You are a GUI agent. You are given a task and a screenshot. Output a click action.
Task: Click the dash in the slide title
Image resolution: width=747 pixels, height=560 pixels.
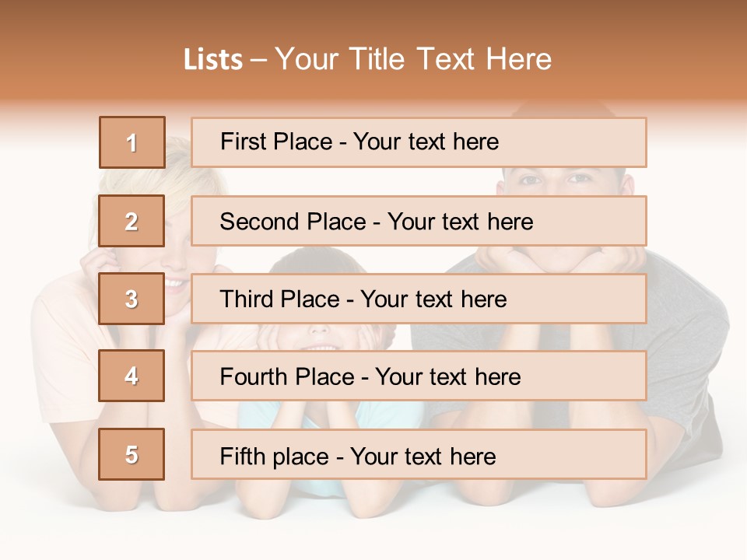click(259, 60)
